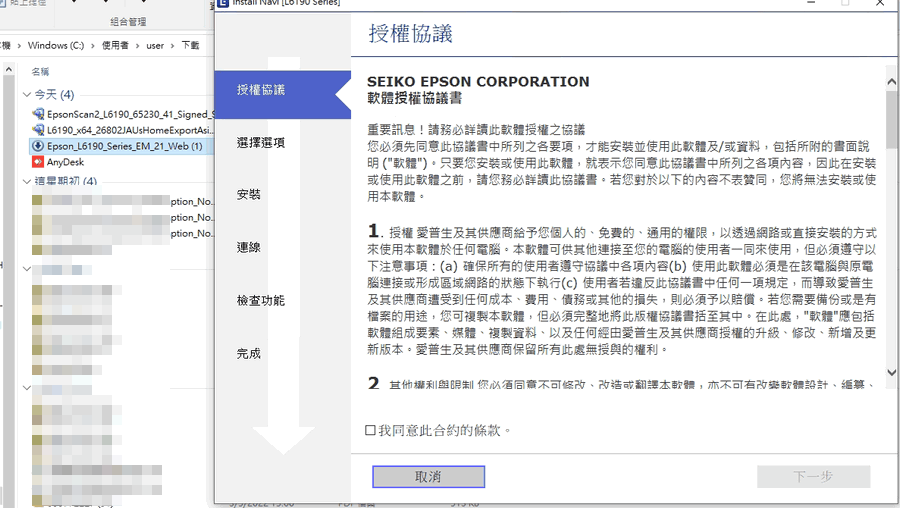Screen dimensions: 900x508
Task: Minimize the Install Navi window
Action: tap(810, 3)
